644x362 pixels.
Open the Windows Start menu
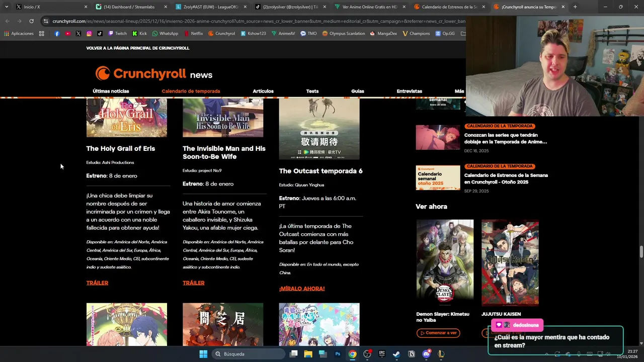pyautogui.click(x=203, y=354)
